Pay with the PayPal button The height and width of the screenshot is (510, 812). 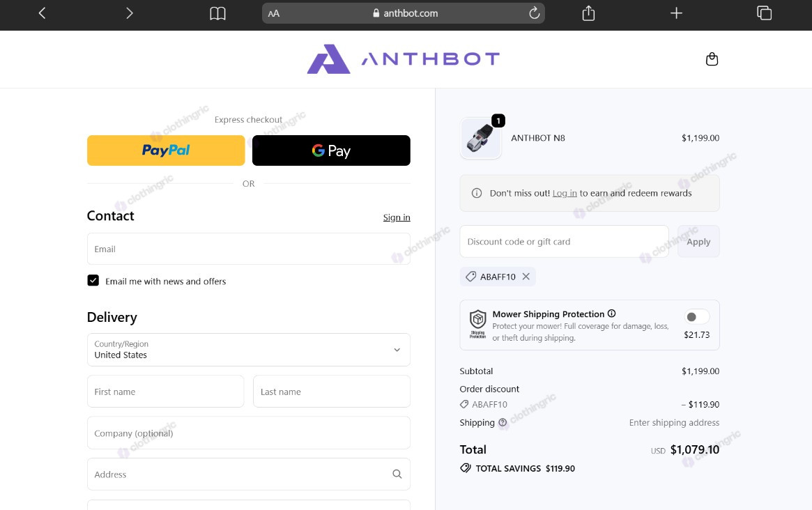[166, 150]
